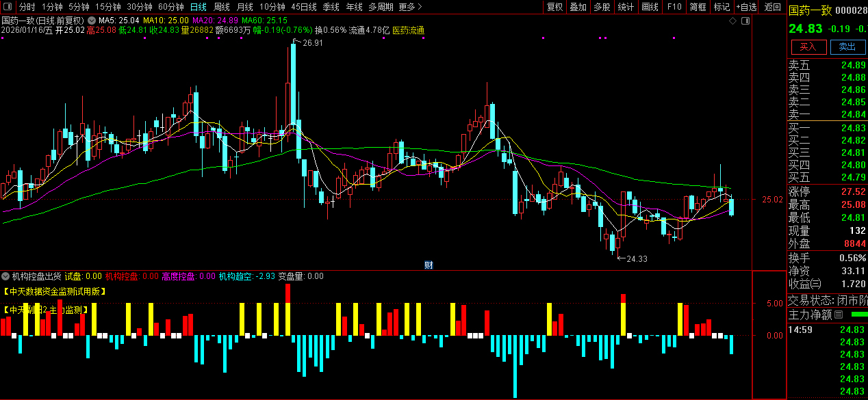Viewport: 868px width, 400px height.
Task: Select the 5分钟 period tab
Action: [x=79, y=7]
